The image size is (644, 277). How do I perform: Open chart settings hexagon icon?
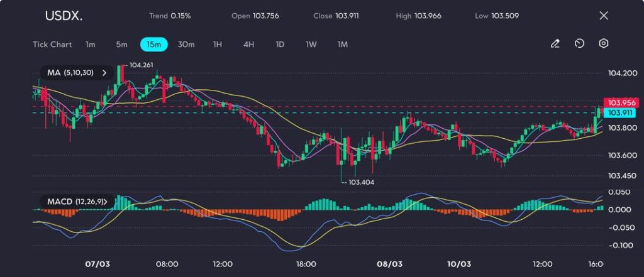(x=603, y=44)
